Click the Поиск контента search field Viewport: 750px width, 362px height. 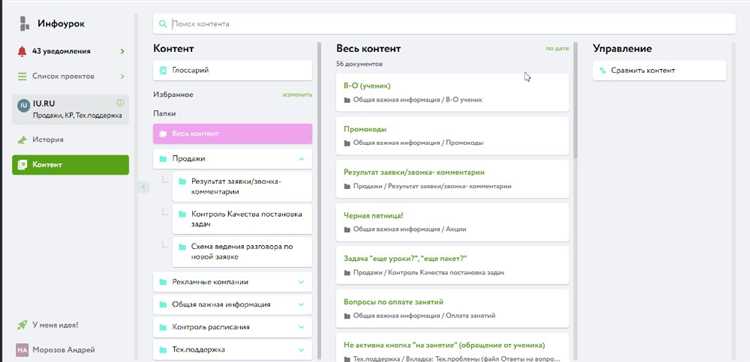[444, 24]
